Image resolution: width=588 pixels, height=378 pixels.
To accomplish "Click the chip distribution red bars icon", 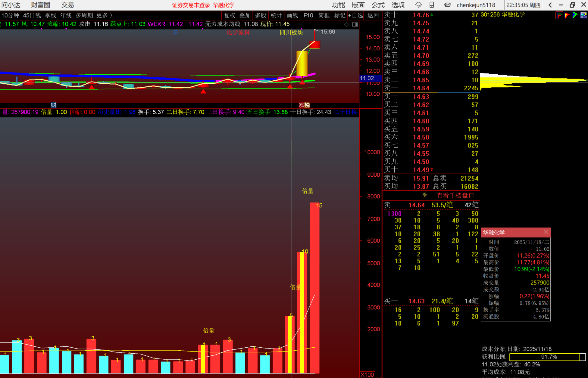I will [559, 15].
